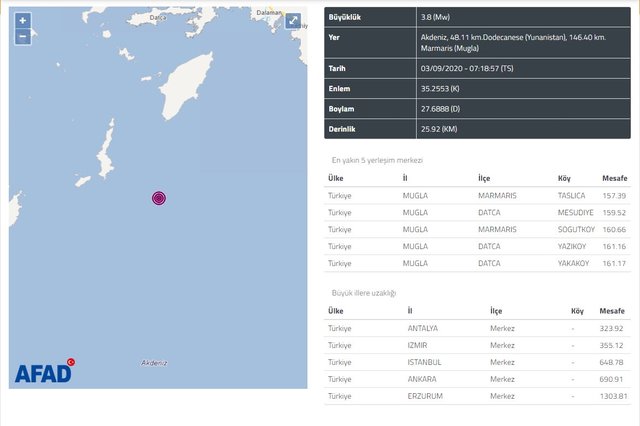Click the red earthquake epicenter marker
This screenshot has width=640, height=426.
point(158,198)
